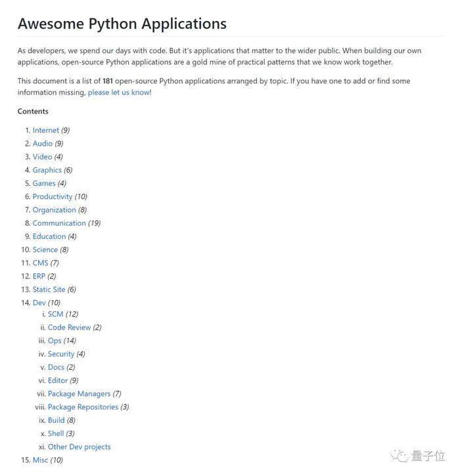Click the Other Dev projects link

(79, 447)
